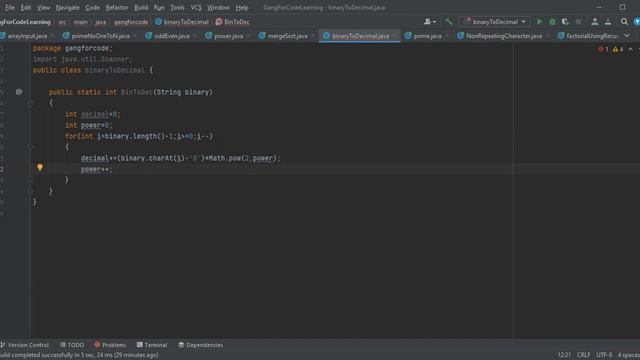Select the binaryToDecimal.java tab
The image size is (640, 360).
360,36
